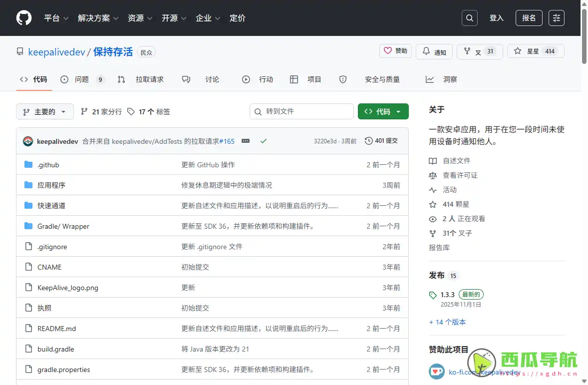Switch to the 讨论 tab

[x=201, y=79]
